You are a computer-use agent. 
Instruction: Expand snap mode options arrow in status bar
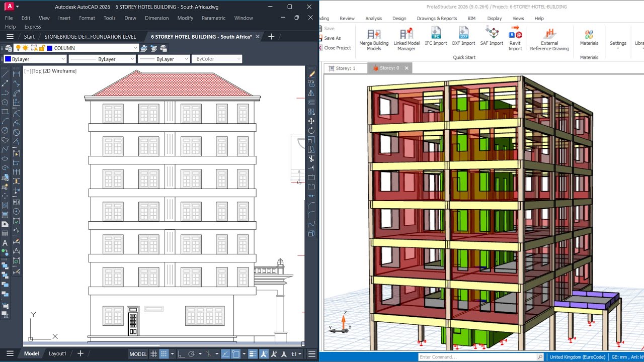point(172,354)
